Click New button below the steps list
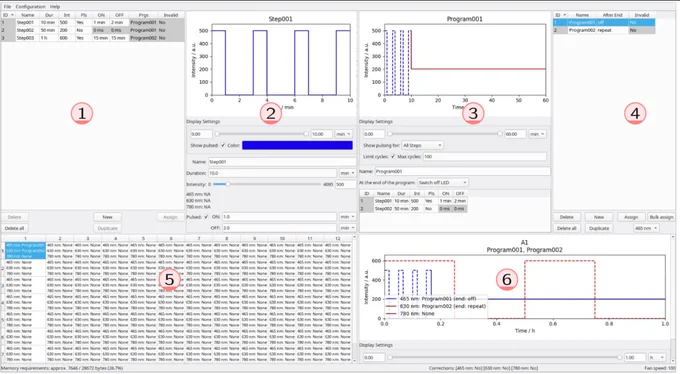 point(107,217)
